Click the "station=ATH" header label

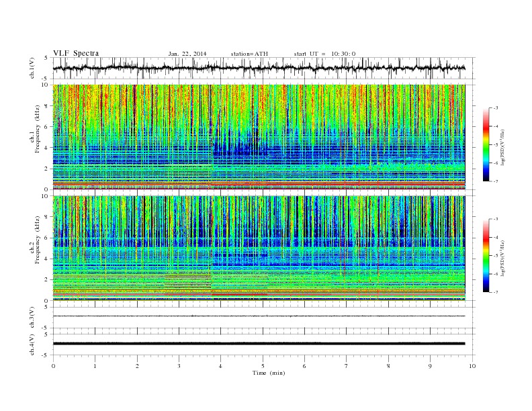[249, 54]
